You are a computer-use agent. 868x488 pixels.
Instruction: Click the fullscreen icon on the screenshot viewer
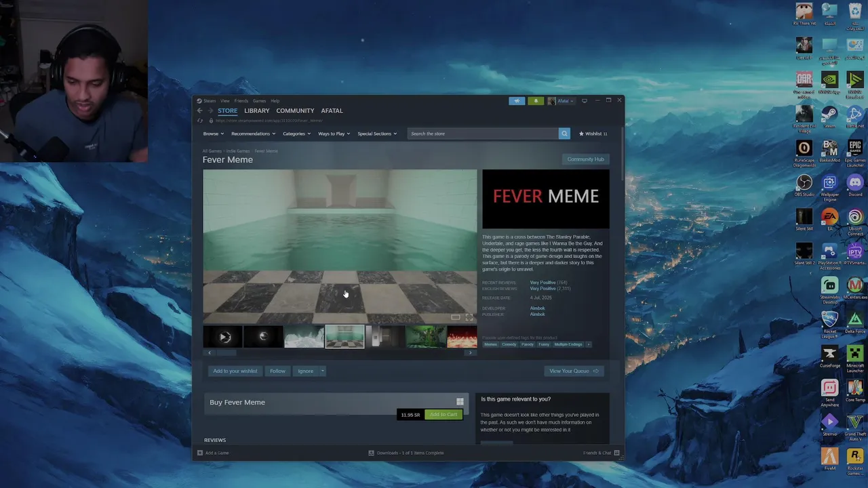(x=469, y=317)
